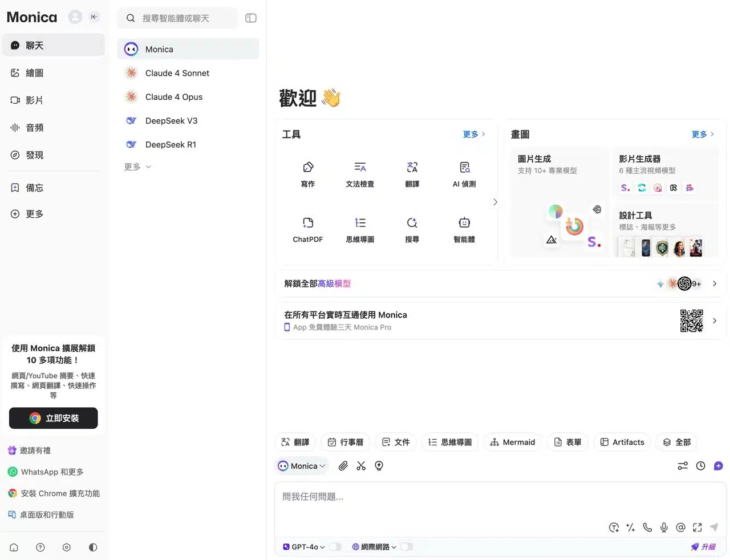Toggle the GPT-4o switch
730x560 pixels.
pos(335,547)
